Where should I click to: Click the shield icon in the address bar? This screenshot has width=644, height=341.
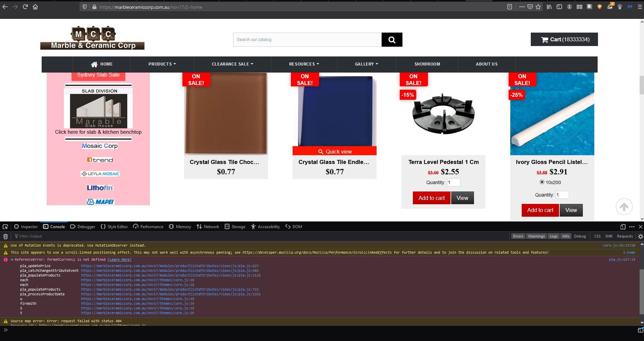point(85,7)
